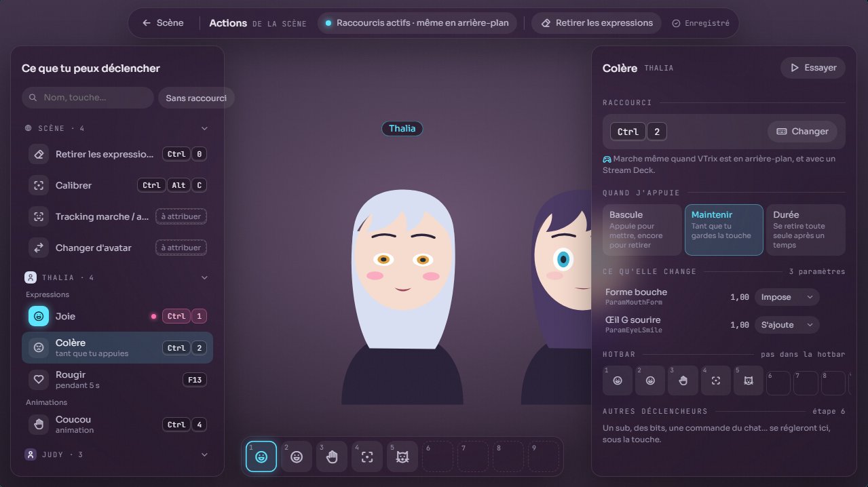Click the Thalia name label above avatar
Image resolution: width=868 pixels, height=487 pixels.
tap(402, 128)
